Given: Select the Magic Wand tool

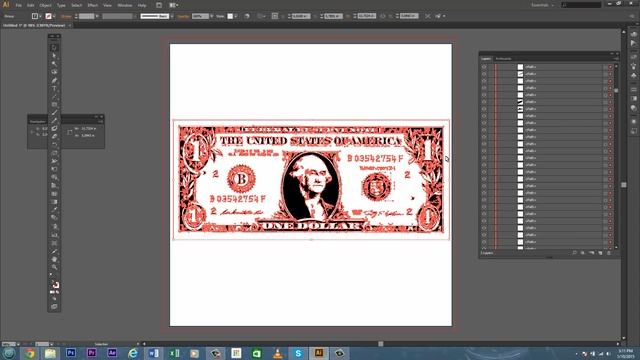Looking at the screenshot, I should pos(54,64).
